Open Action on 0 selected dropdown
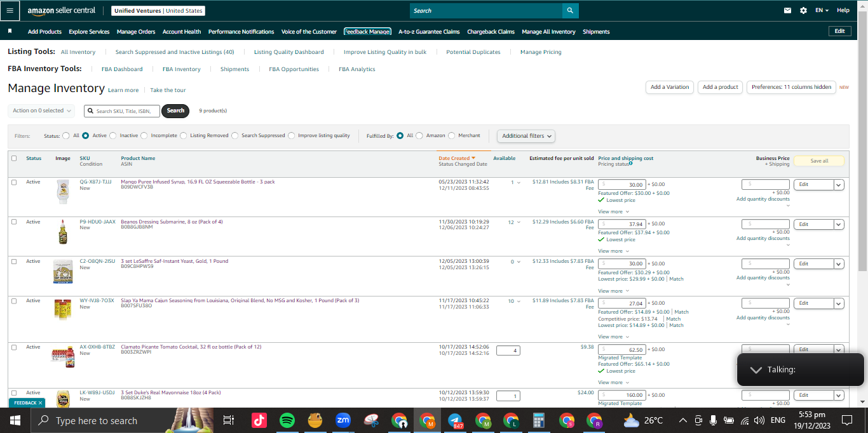868x433 pixels. 42,110
